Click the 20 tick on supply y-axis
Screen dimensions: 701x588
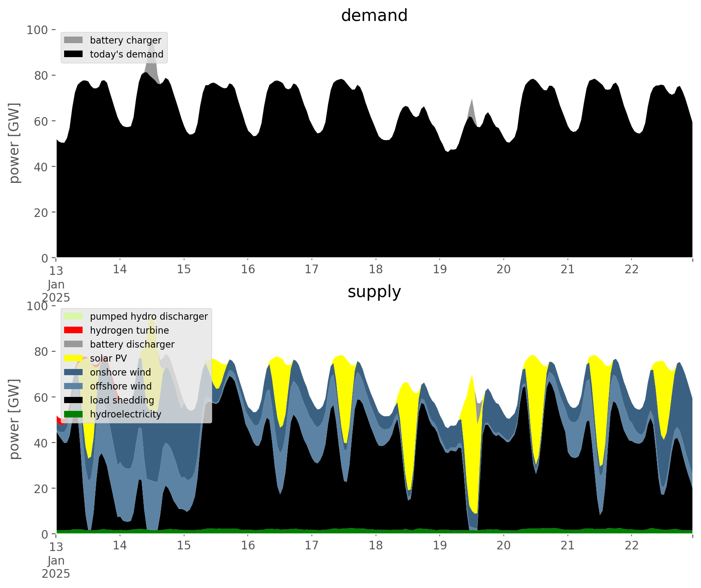[x=42, y=488]
